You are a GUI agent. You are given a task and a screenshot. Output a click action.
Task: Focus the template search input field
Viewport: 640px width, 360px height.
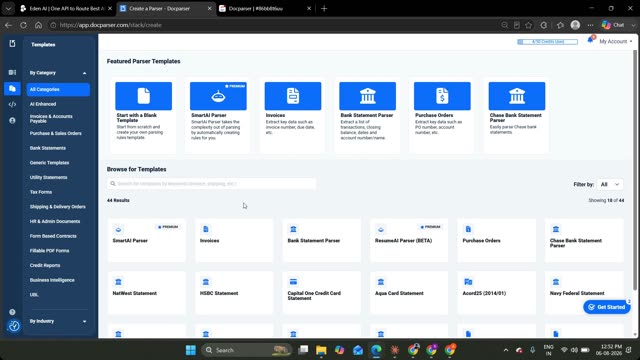click(x=211, y=184)
